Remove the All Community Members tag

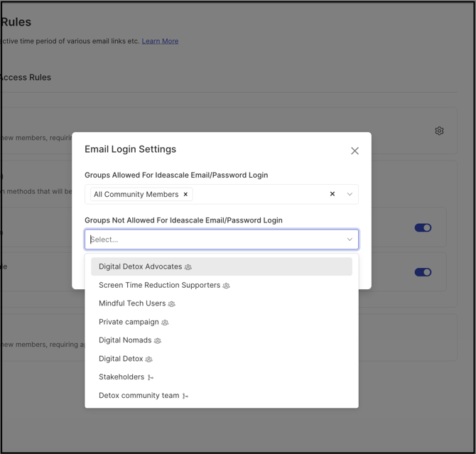coord(185,194)
